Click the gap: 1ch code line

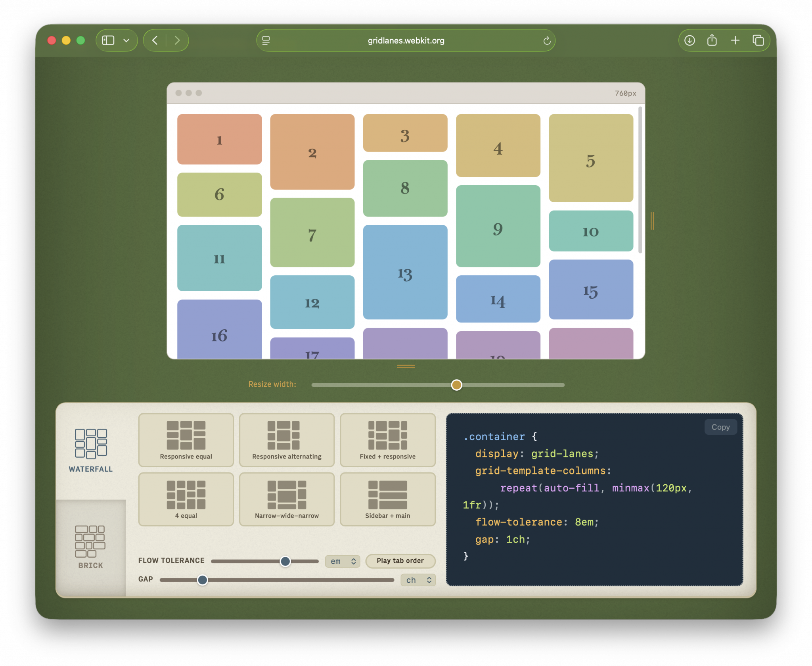pyautogui.click(x=502, y=539)
